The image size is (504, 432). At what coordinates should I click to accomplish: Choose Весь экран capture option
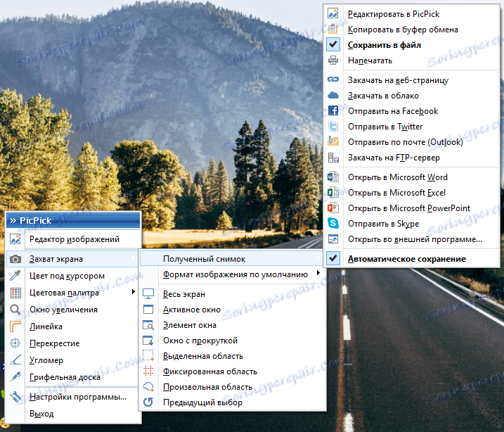(233, 294)
